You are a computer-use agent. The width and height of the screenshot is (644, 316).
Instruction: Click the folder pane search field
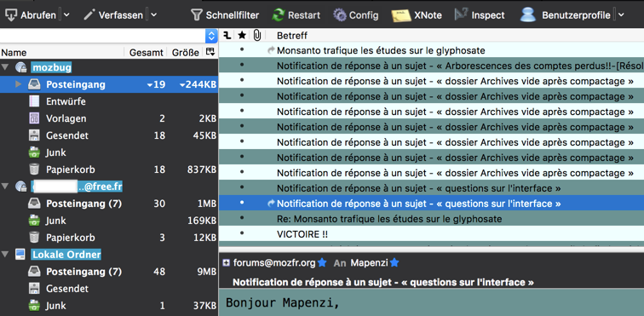tap(103, 36)
